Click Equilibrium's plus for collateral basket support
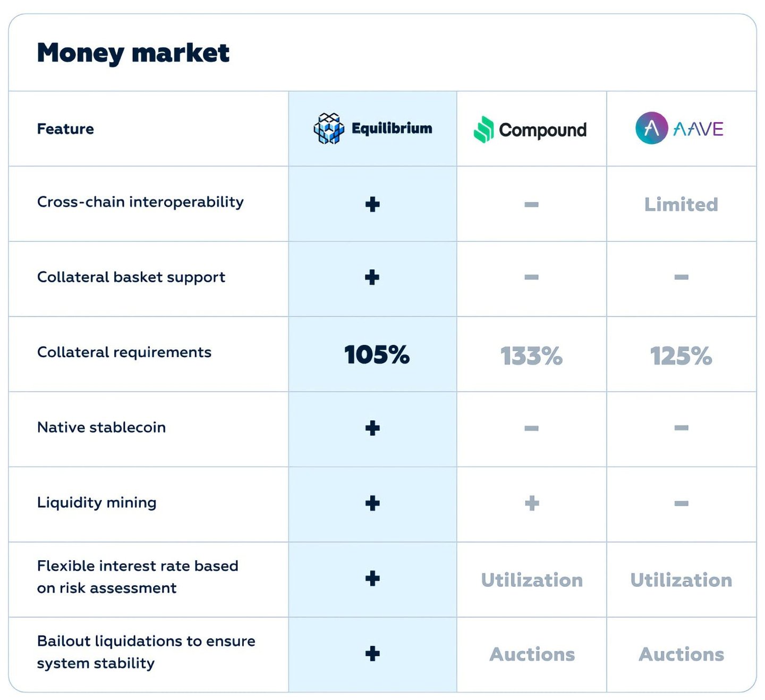Image resolution: width=765 pixels, height=700 pixels. click(372, 277)
